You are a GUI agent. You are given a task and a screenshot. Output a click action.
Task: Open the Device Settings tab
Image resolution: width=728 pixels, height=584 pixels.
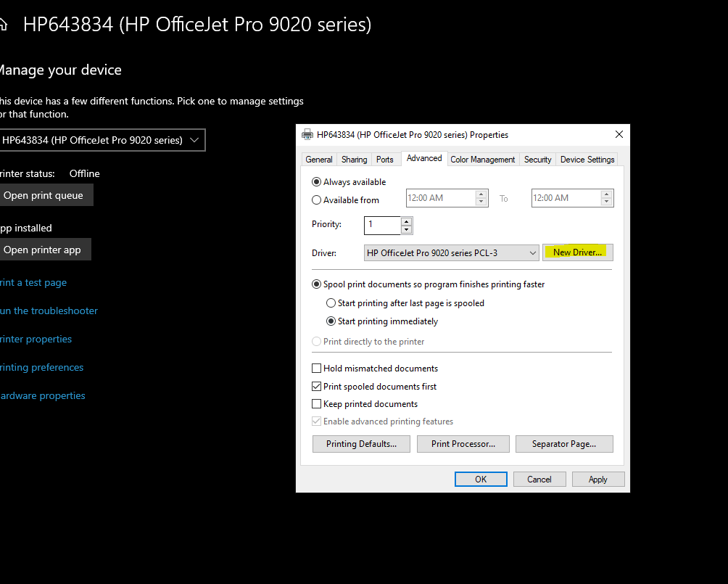point(587,160)
